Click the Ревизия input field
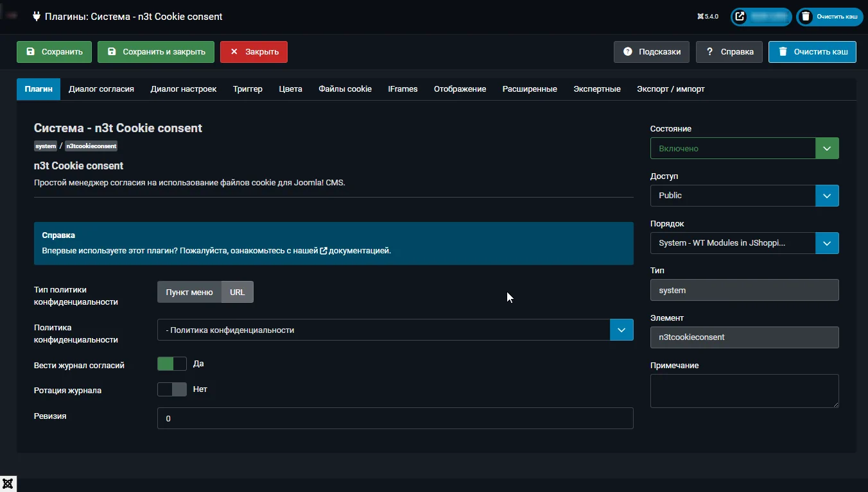 (395, 418)
